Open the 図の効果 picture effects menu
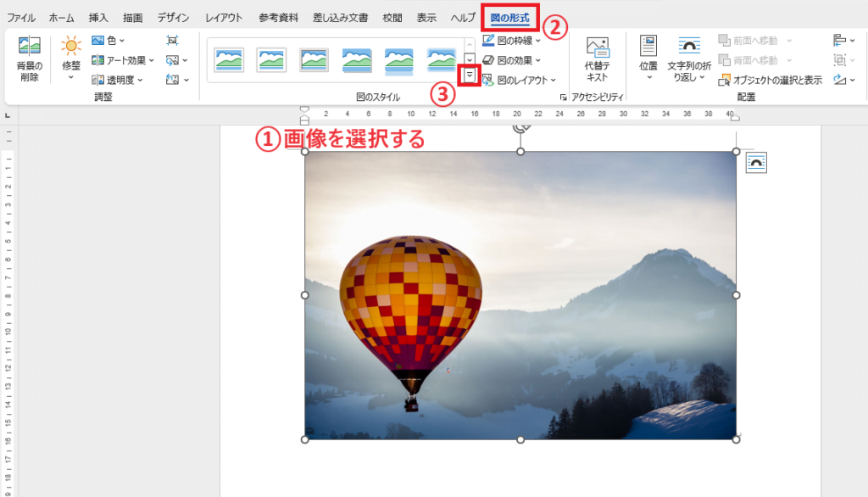This screenshot has width=868, height=497. (x=511, y=60)
